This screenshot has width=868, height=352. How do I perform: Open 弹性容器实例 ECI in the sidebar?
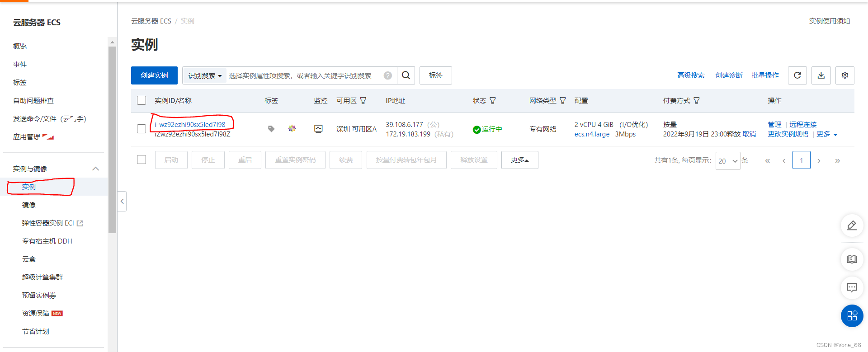coord(48,223)
